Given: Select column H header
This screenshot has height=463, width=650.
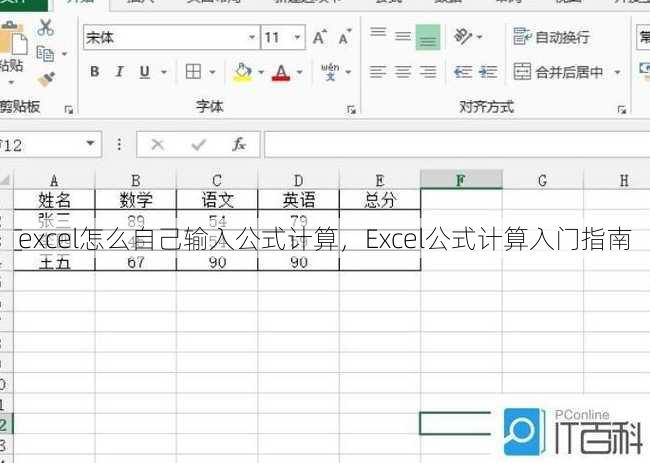Looking at the screenshot, I should point(617,180).
